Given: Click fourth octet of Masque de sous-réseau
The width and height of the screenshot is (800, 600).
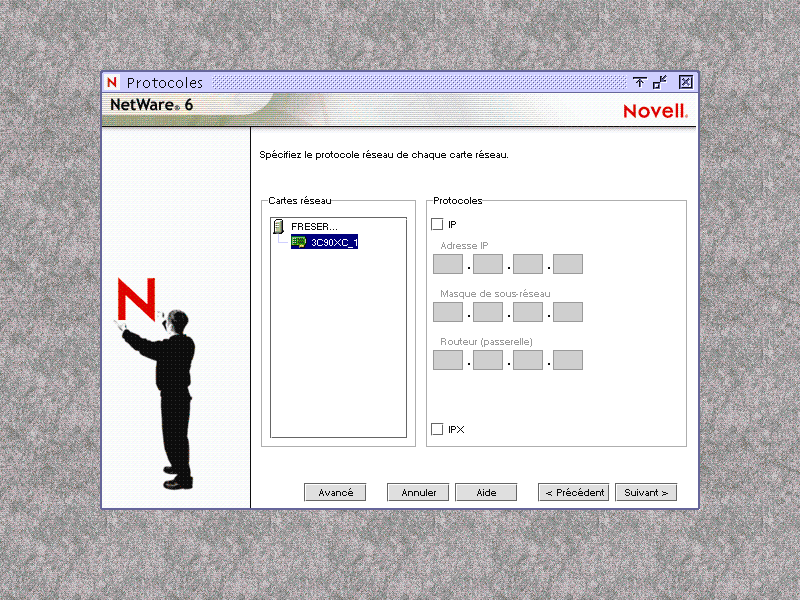Looking at the screenshot, I should coord(568,312).
